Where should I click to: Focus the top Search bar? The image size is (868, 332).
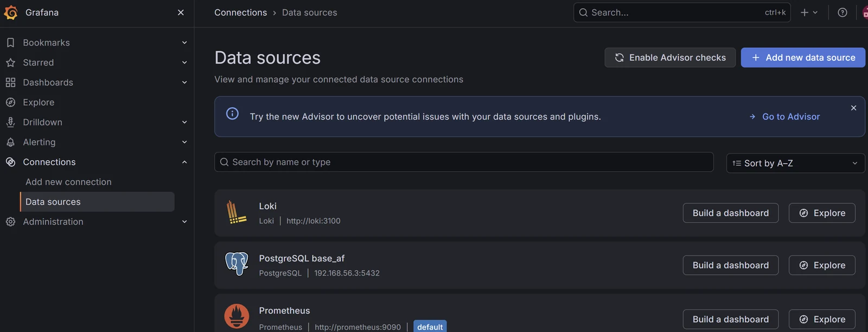coord(682,12)
